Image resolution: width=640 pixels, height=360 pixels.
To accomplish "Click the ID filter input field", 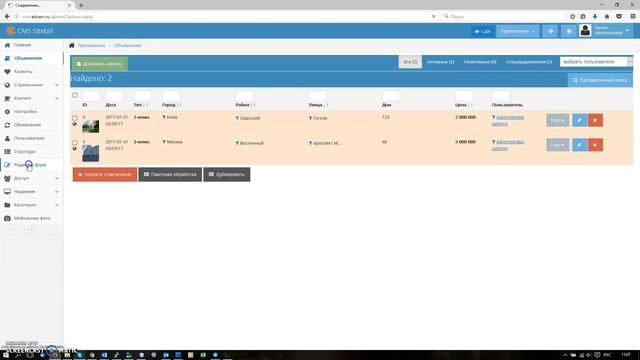I will point(91,96).
